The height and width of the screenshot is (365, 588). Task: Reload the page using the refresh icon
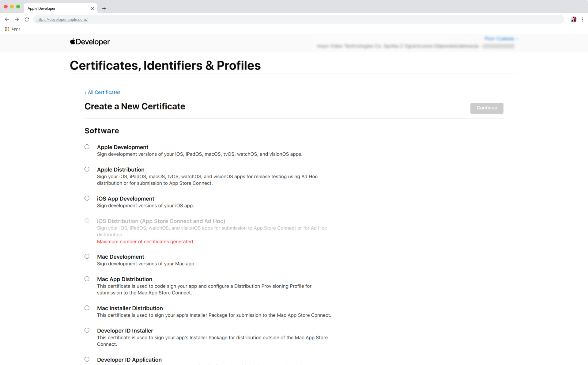pos(27,19)
